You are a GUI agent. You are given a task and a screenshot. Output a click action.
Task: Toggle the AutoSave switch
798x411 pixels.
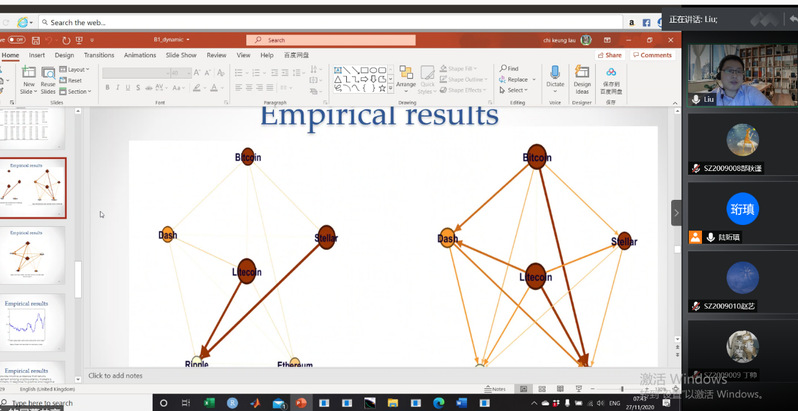(17, 40)
